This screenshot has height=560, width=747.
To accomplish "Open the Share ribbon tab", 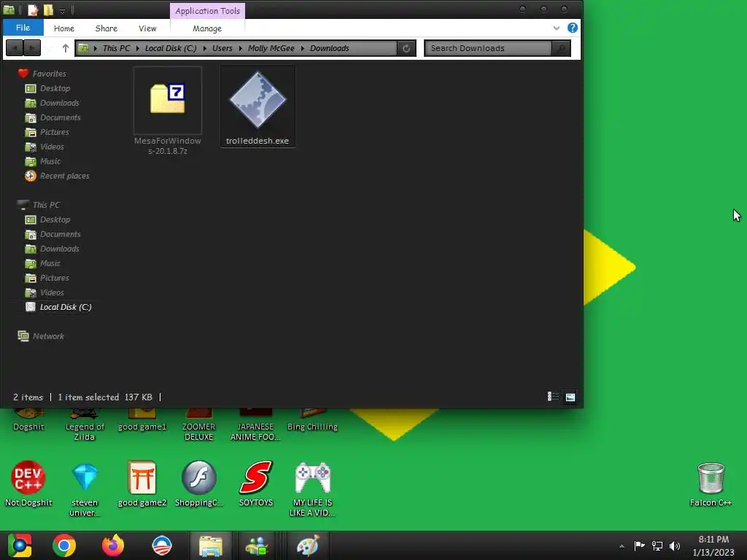I will pyautogui.click(x=107, y=28).
